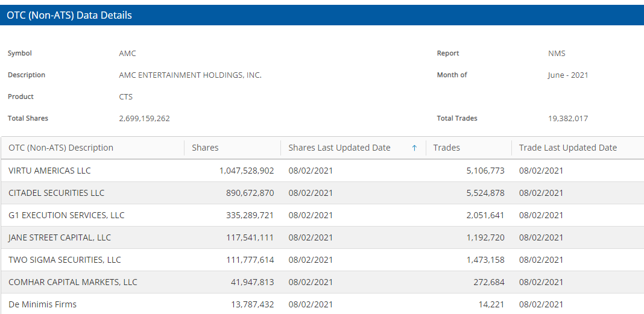Image resolution: width=644 pixels, height=314 pixels.
Task: Select the VIRTU AMERICAS LLC row name
Action: (49, 171)
